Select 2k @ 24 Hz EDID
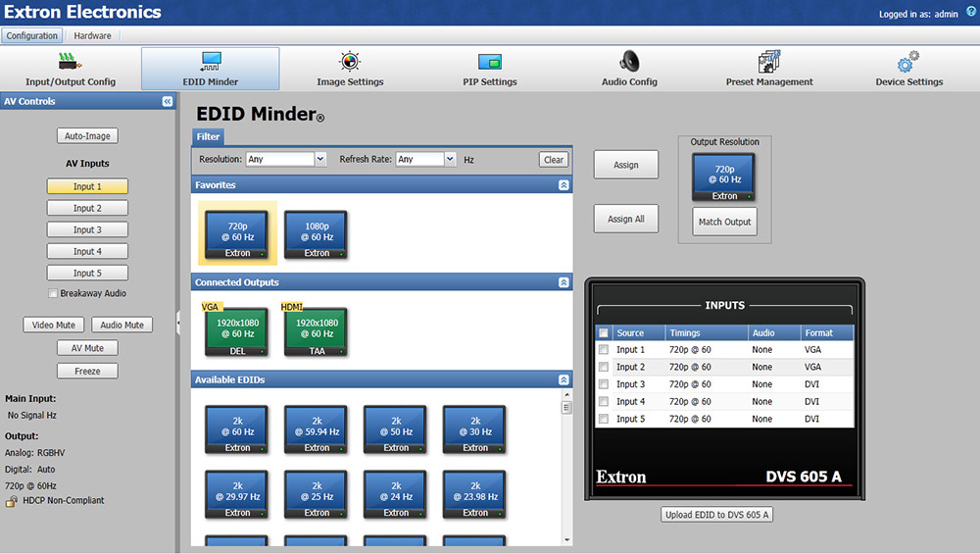Screen dimensions: 980x554 pyautogui.click(x=396, y=494)
